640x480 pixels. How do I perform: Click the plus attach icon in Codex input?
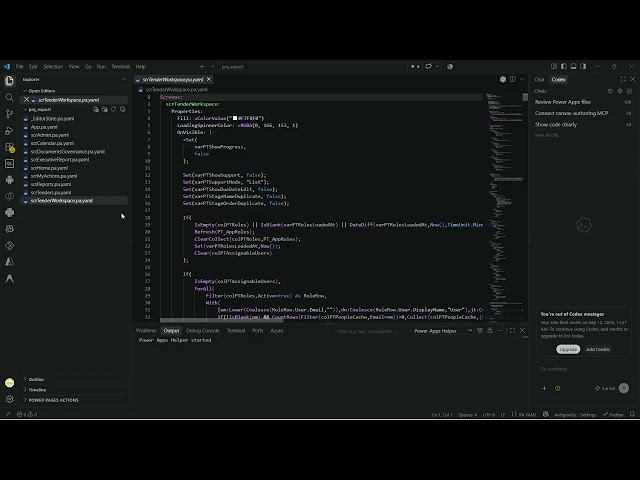tap(544, 388)
